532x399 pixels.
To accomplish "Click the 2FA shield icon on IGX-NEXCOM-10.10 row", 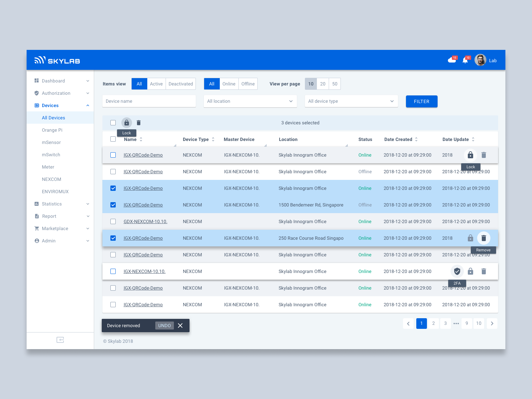I will click(457, 271).
